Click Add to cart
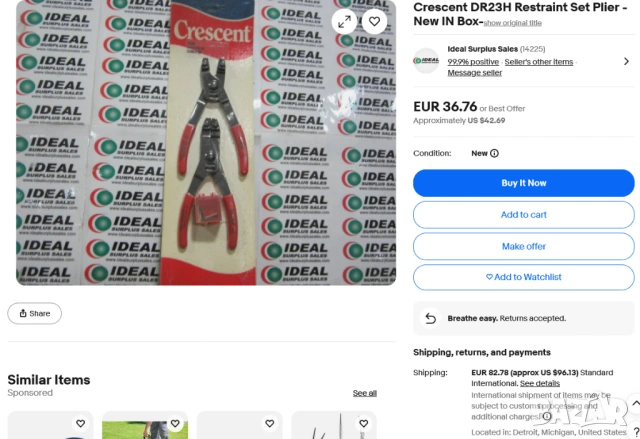Screen dimensions: 640x439 point(524,215)
